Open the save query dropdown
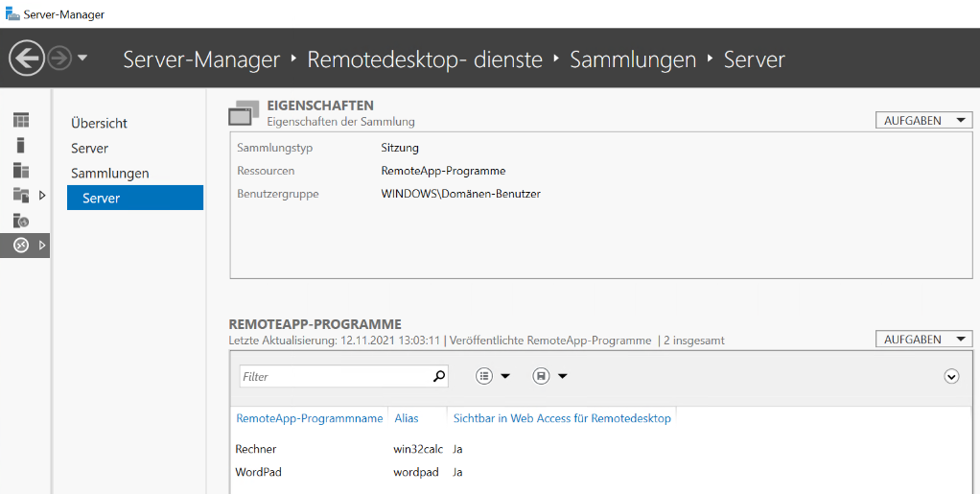 pos(550,376)
